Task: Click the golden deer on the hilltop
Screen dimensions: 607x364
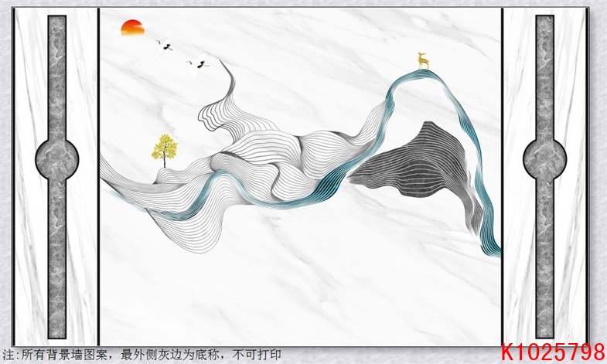Action: [x=423, y=61]
